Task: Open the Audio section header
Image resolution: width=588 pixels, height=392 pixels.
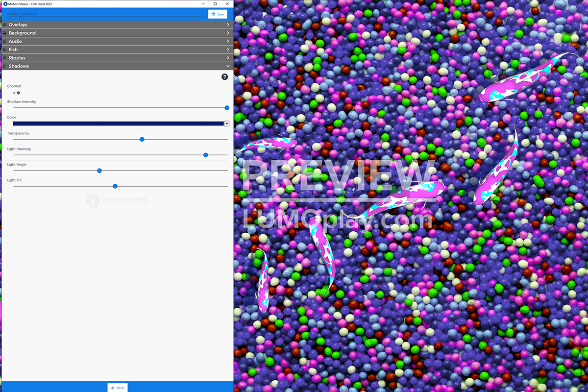Action: tap(117, 41)
